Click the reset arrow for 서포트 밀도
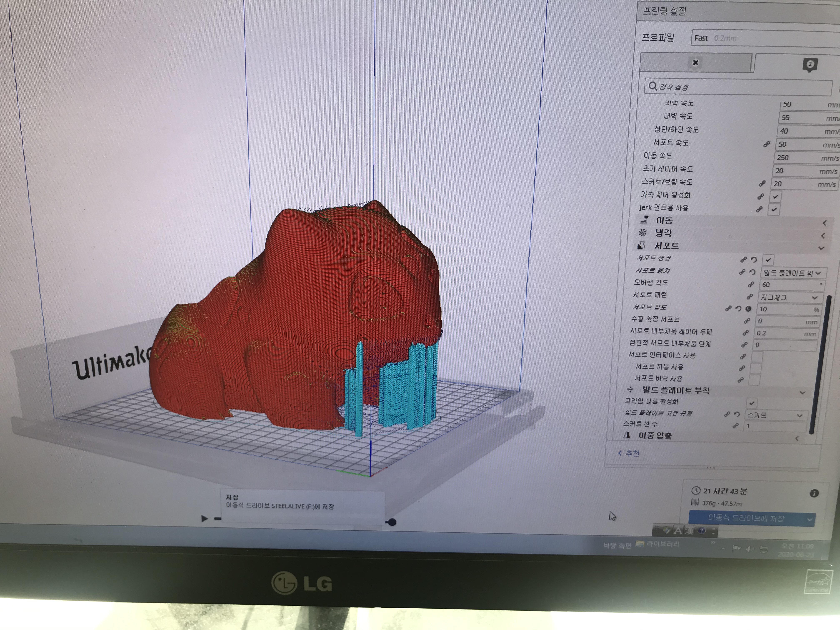Screen dimensions: 840x630 738,308
